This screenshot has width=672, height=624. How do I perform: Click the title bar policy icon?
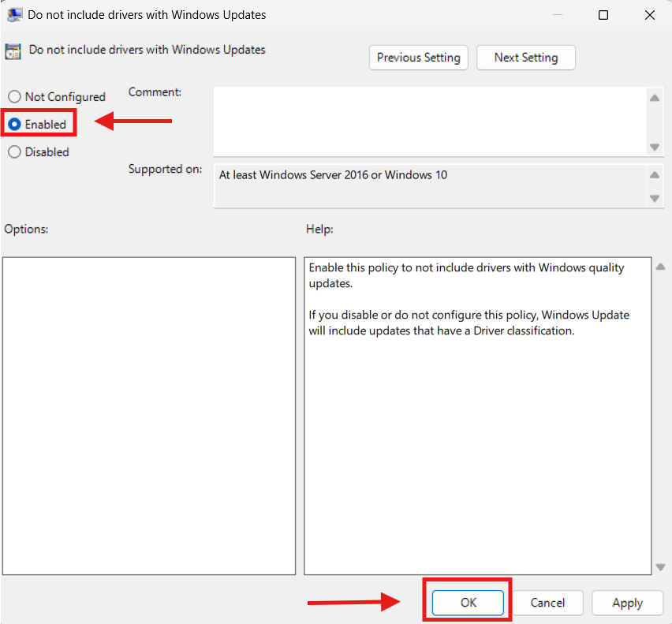click(x=14, y=15)
